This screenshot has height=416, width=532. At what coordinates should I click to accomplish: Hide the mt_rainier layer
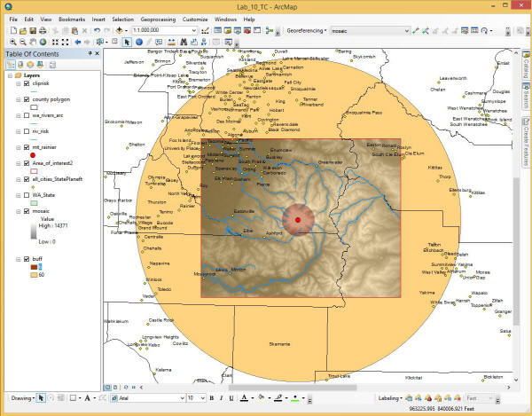[x=27, y=147]
